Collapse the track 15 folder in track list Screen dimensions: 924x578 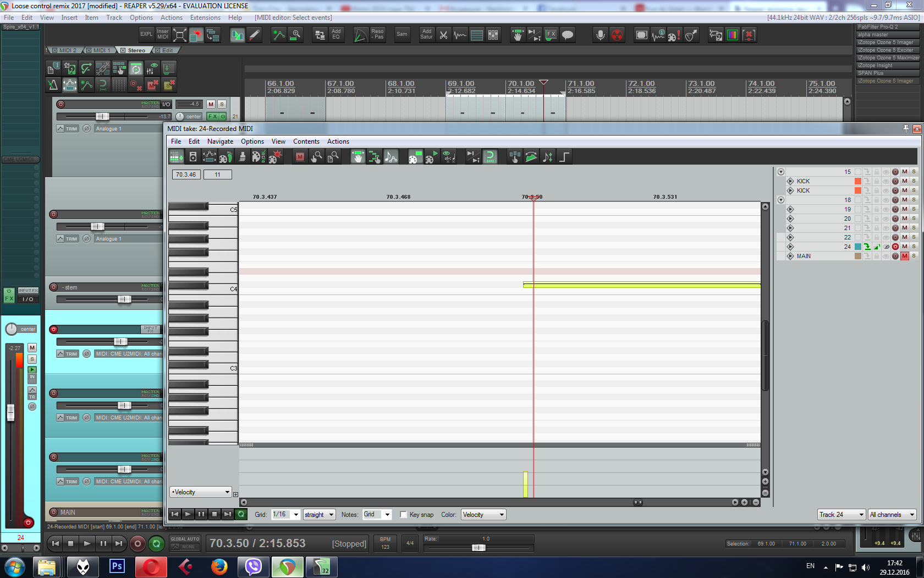click(781, 172)
